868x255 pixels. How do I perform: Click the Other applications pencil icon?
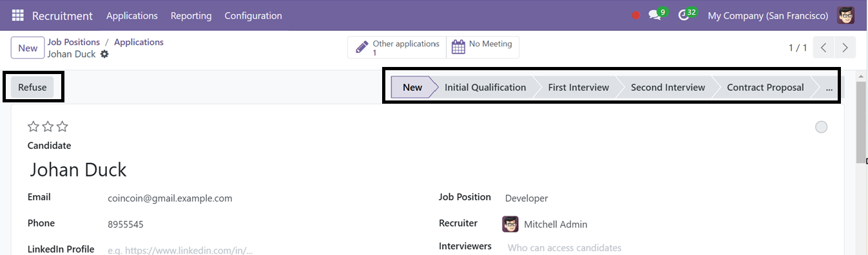[362, 48]
